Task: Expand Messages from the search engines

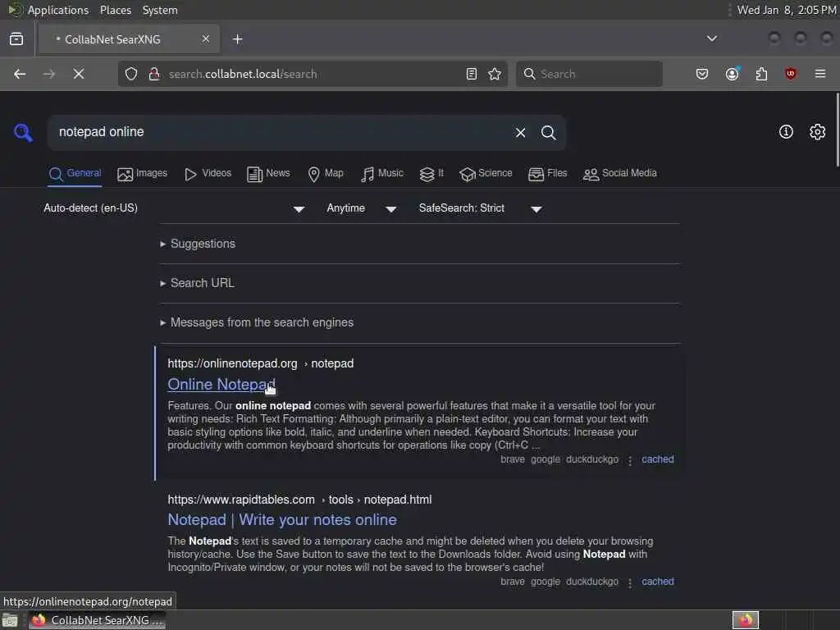Action: (257, 322)
